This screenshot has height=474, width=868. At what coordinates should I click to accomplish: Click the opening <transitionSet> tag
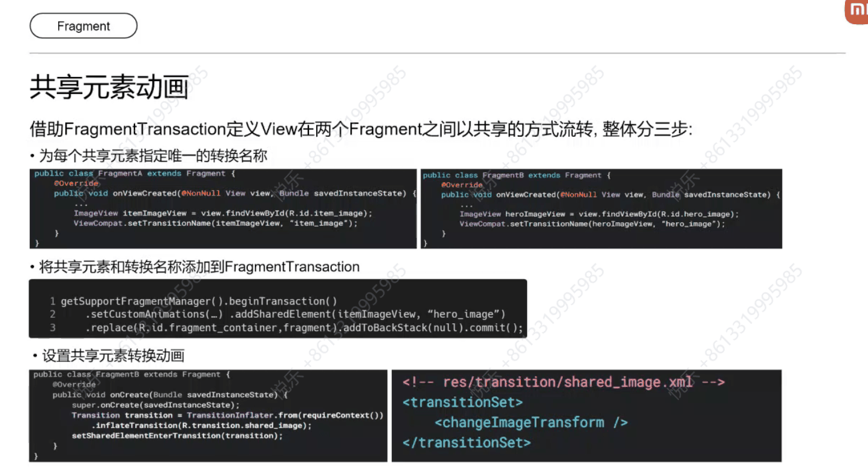tap(462, 402)
